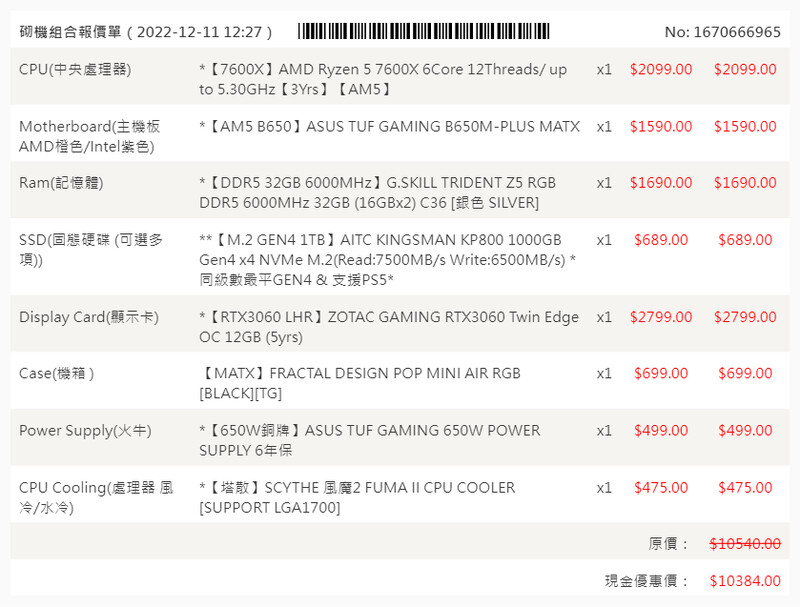Select the Display Card(顯示卡) category label
This screenshot has width=800, height=607.
[x=84, y=317]
